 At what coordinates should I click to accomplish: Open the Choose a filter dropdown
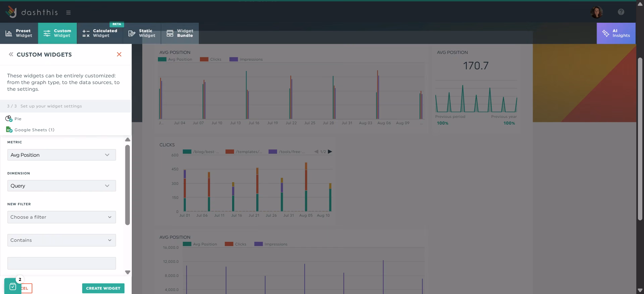(62, 217)
